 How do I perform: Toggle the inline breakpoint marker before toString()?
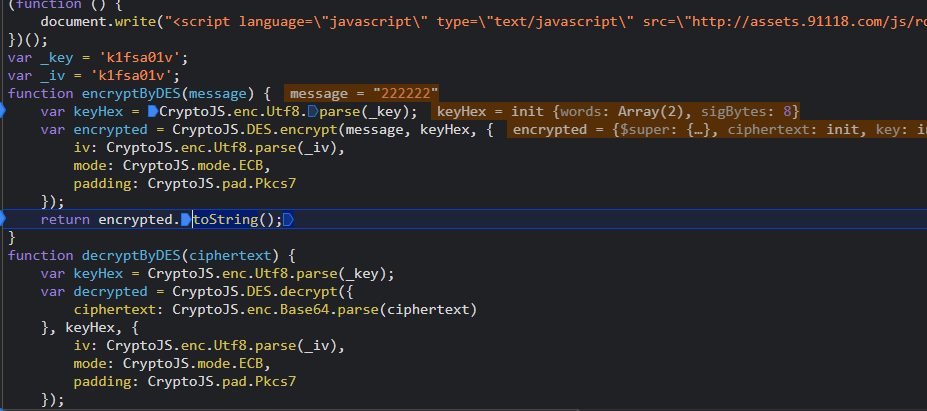pyautogui.click(x=186, y=220)
